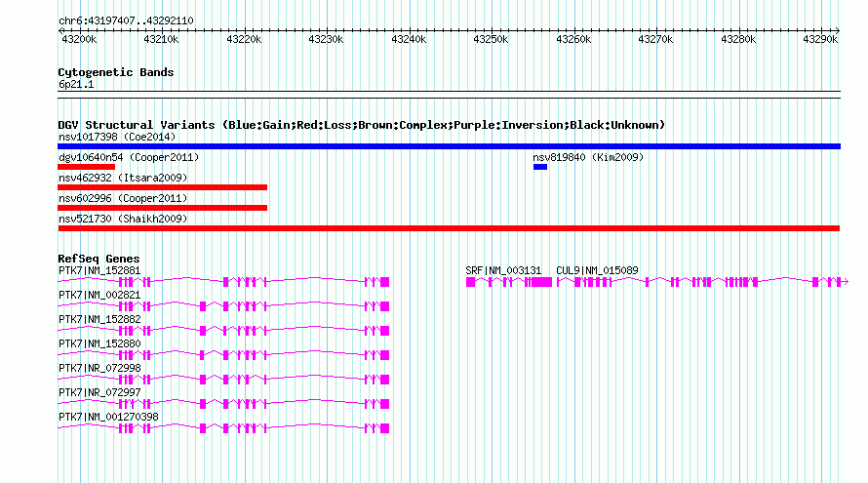The height and width of the screenshot is (483, 868).
Task: Click the 43210k ruler tick label
Action: pyautogui.click(x=161, y=39)
